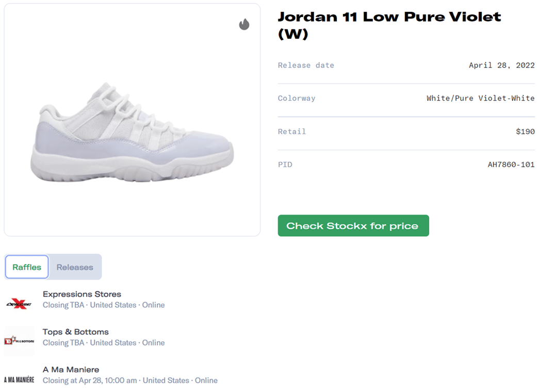
Task: Click the Release date label
Action: point(306,66)
